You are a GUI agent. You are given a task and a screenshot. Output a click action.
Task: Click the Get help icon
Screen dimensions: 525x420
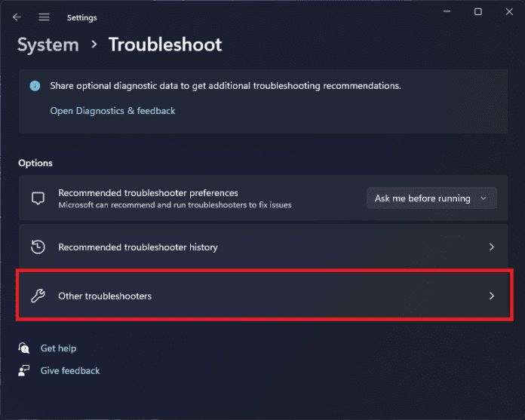[25, 348]
